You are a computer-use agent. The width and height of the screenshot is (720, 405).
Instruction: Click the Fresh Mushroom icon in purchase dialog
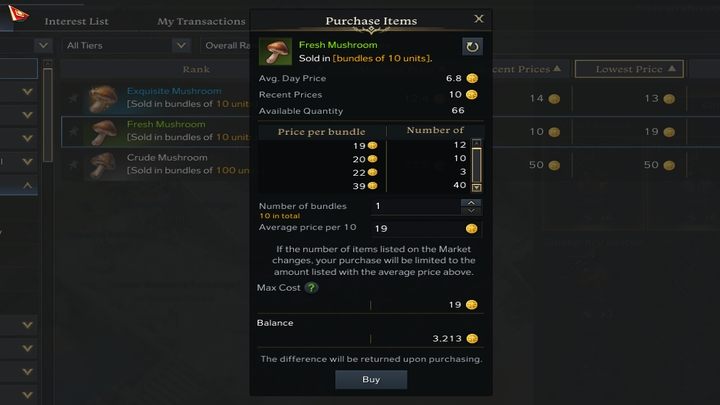click(274, 52)
